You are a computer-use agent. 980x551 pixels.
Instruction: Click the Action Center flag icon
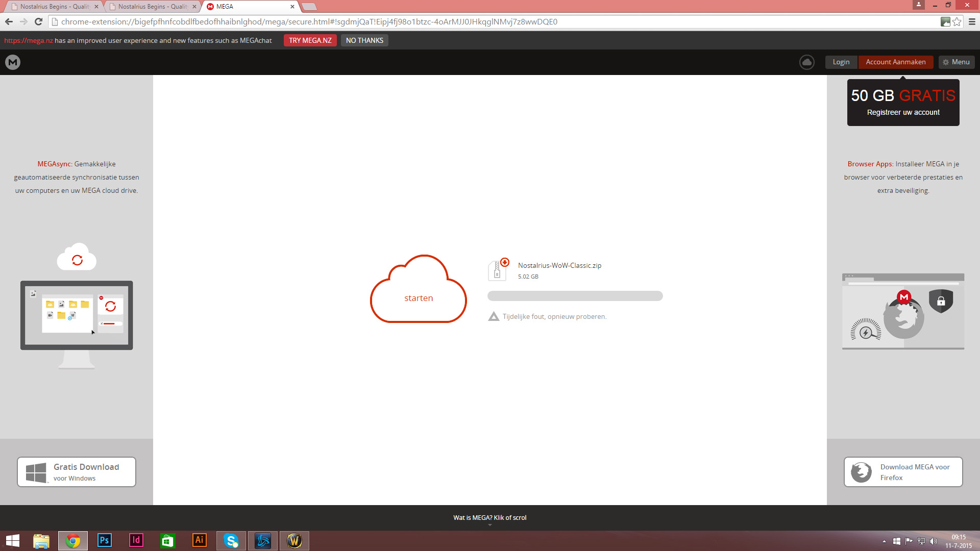[x=909, y=541]
